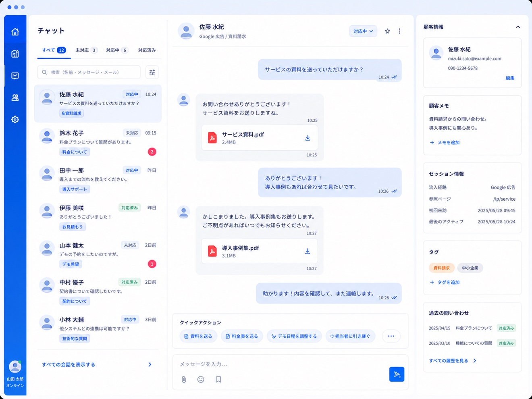Click the 中小企業 tag

[x=470, y=268]
